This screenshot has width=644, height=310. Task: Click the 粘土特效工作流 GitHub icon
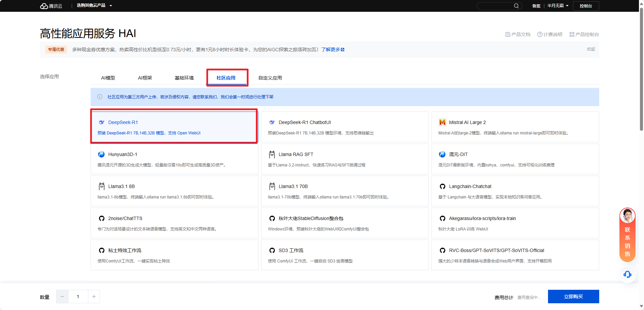point(101,250)
